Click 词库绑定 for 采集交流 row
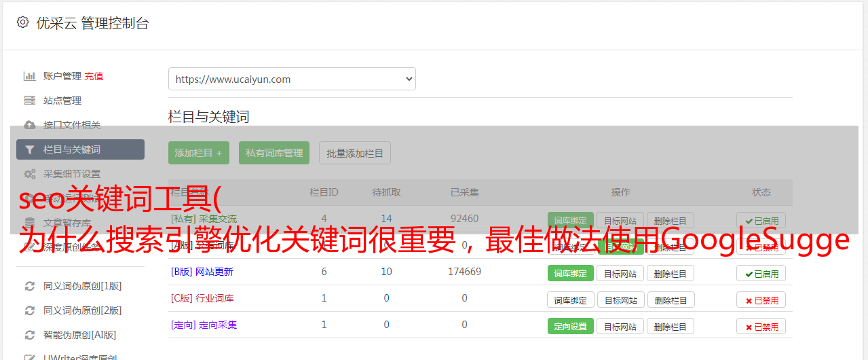868x360 pixels. click(x=570, y=220)
